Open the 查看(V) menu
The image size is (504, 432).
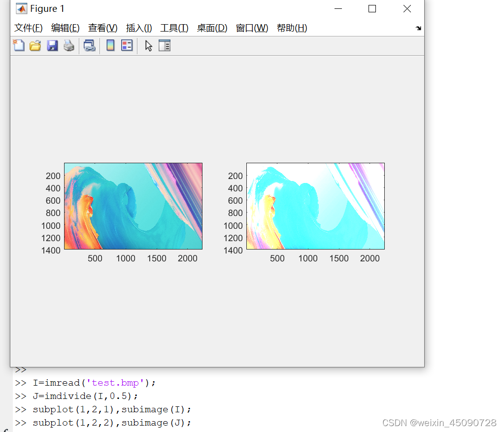click(x=103, y=28)
